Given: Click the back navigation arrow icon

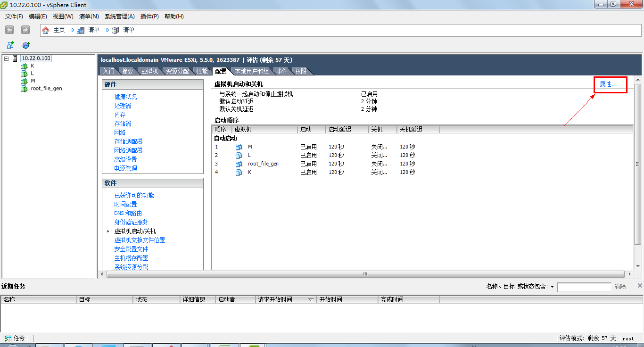Looking at the screenshot, I should (x=9, y=30).
